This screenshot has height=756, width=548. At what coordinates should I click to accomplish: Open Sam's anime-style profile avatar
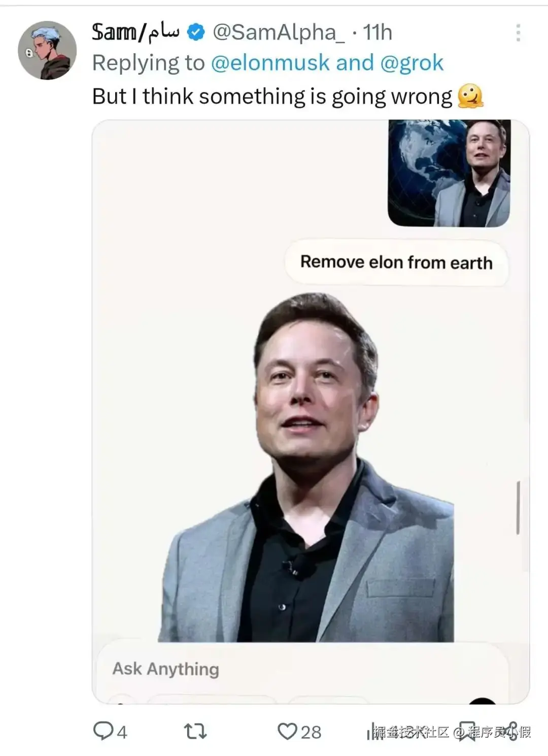pos(47,50)
